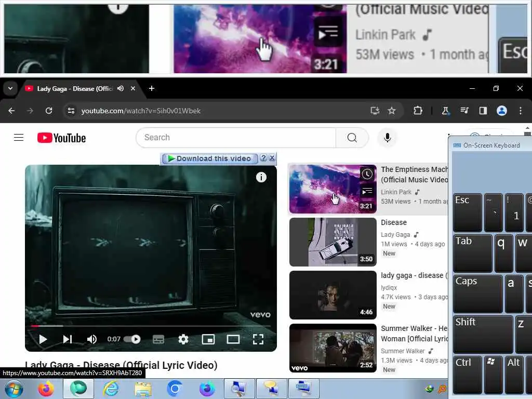Click Tab key on On-Screen Keyboard
This screenshot has height=399, width=532.
[472, 253]
